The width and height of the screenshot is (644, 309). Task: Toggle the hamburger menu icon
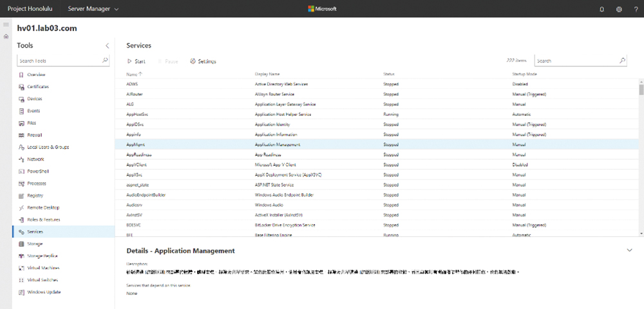tap(6, 24)
